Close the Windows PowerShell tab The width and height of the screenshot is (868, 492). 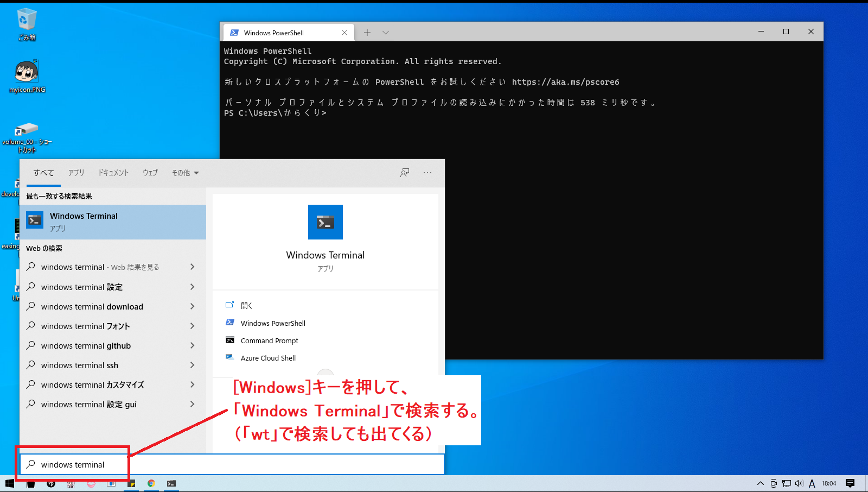pyautogui.click(x=344, y=33)
